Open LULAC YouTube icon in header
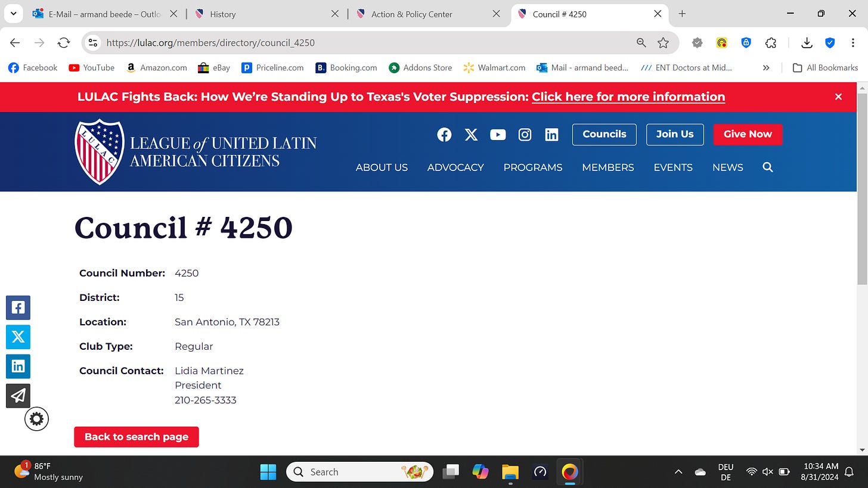Image resolution: width=868 pixels, height=488 pixels. pyautogui.click(x=498, y=135)
